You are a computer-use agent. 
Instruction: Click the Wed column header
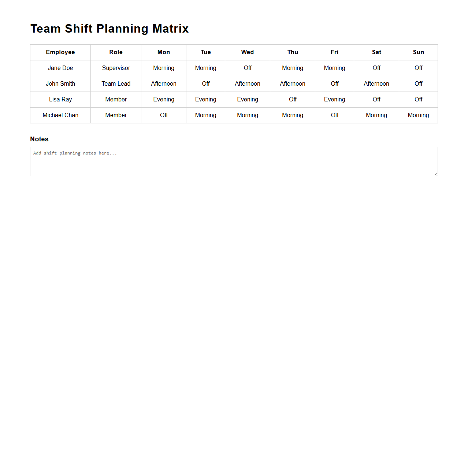[247, 52]
